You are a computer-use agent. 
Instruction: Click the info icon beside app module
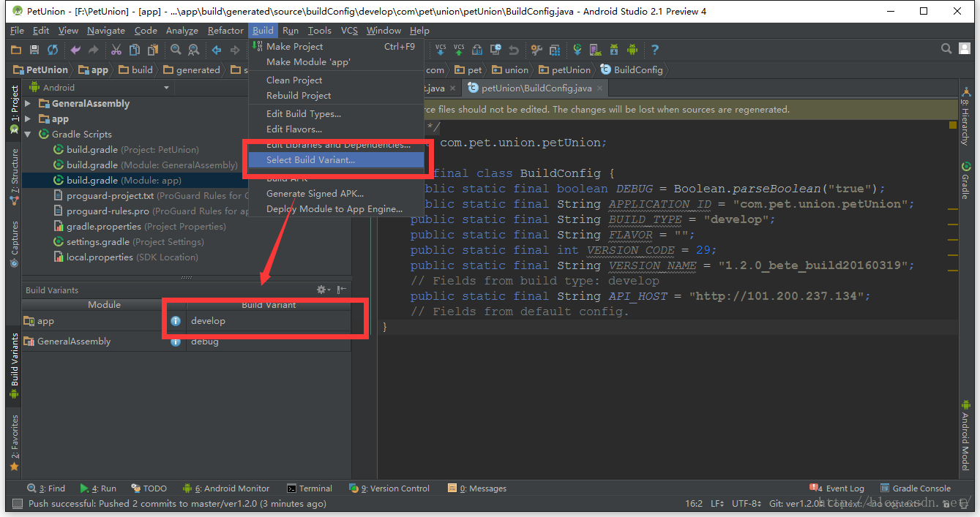click(x=176, y=321)
